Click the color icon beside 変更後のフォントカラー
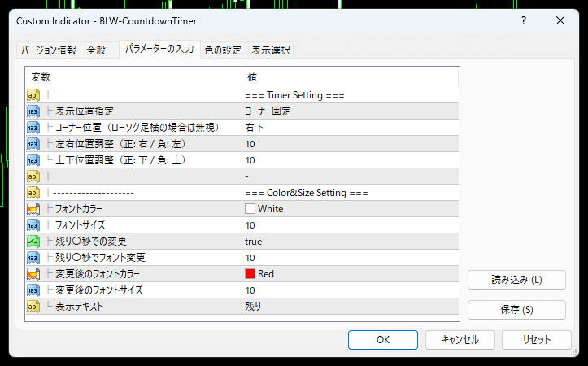The height and width of the screenshot is (366, 588). click(x=33, y=274)
